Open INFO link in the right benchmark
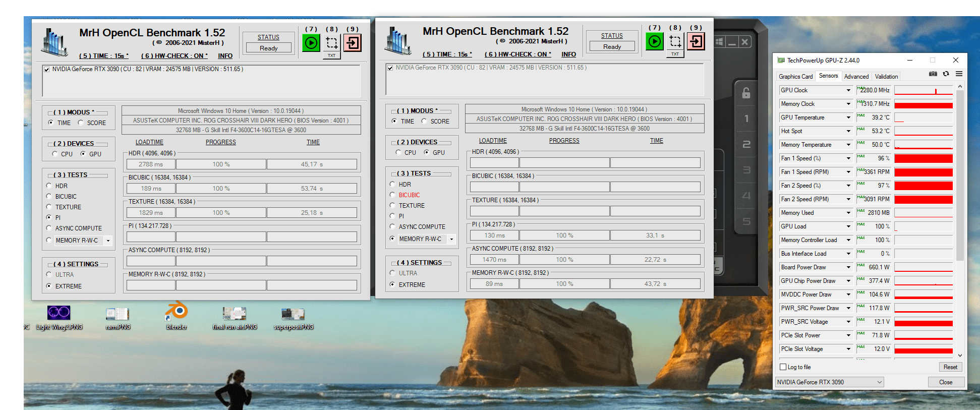Viewport: 980px width, 410px height. (x=568, y=54)
